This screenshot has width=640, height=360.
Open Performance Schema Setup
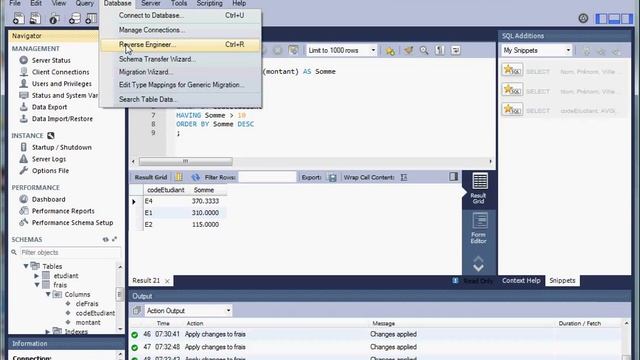pyautogui.click(x=72, y=223)
